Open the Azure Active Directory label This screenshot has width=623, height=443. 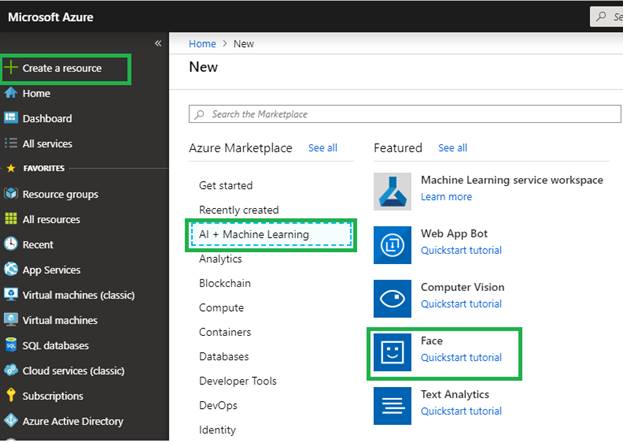click(73, 421)
